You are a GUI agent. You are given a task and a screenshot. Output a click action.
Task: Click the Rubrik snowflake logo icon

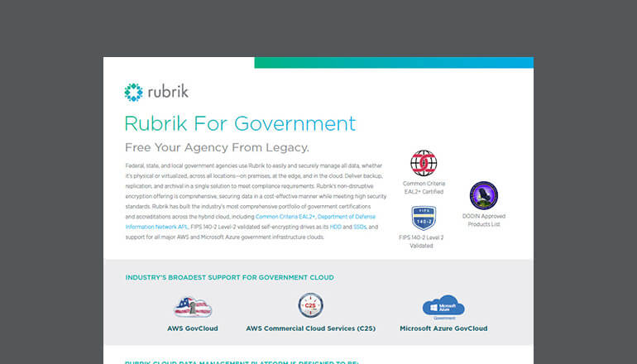133,92
